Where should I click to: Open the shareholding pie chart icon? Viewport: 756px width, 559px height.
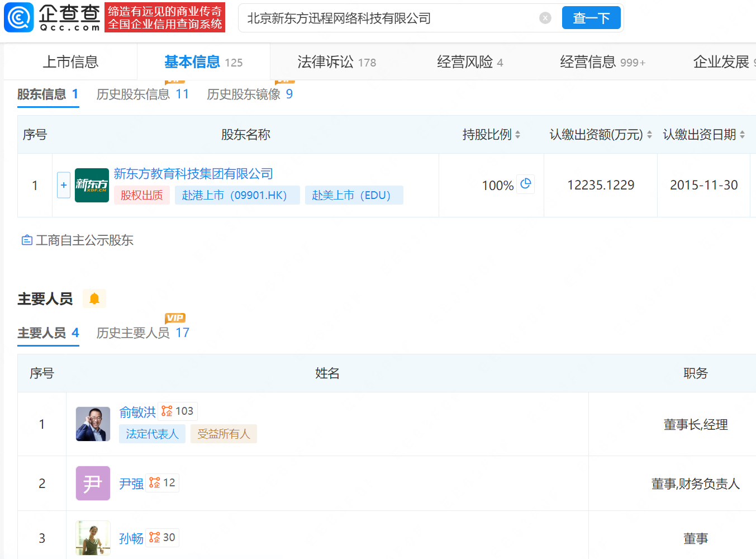coord(525,184)
